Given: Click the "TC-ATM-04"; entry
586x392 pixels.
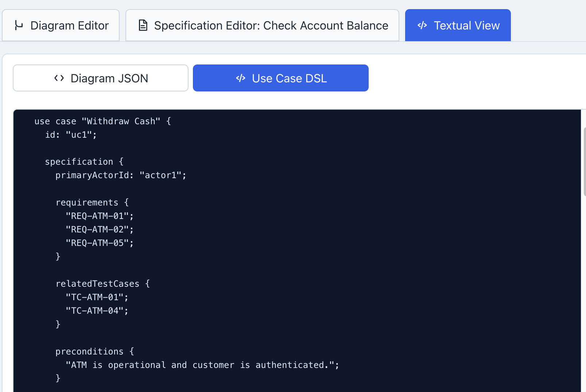Looking at the screenshot, I should coord(97,311).
